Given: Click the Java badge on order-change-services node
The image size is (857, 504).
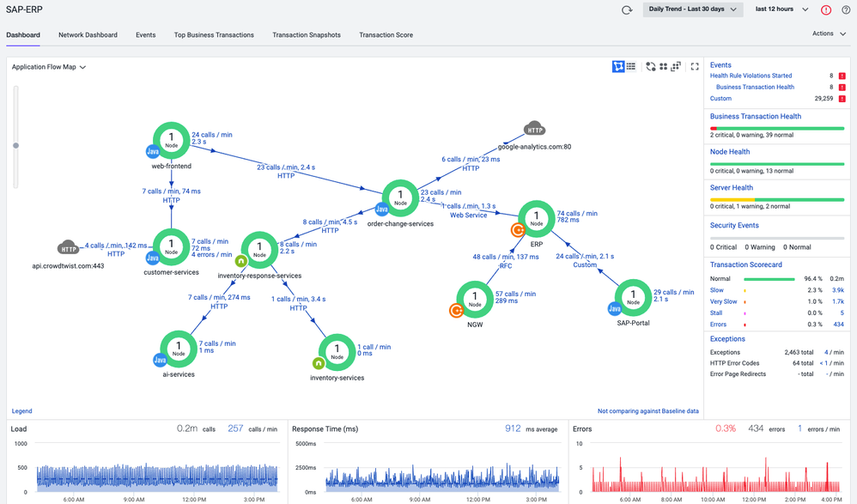Looking at the screenshot, I should [x=381, y=209].
